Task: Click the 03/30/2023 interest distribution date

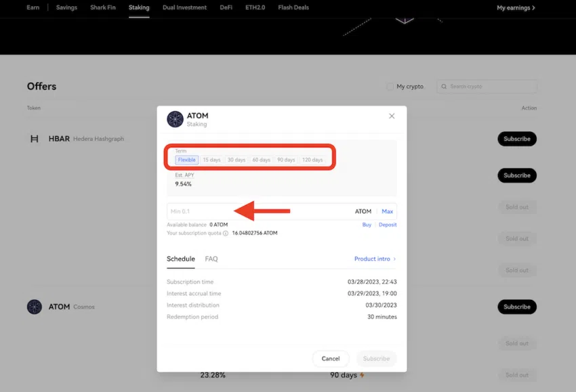Action: 381,305
